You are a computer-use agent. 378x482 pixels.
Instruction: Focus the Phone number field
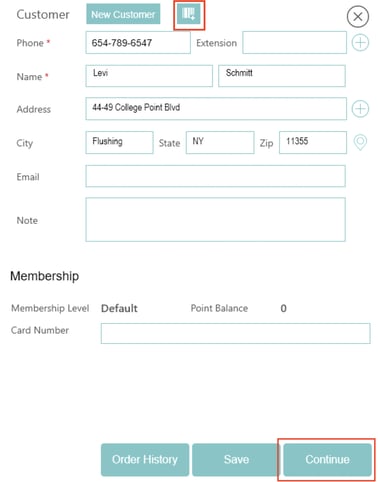[x=138, y=43]
